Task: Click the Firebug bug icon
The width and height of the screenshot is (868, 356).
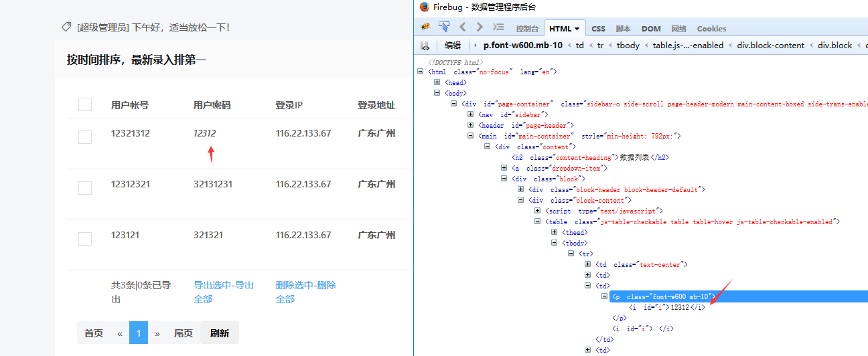Action: tap(425, 27)
